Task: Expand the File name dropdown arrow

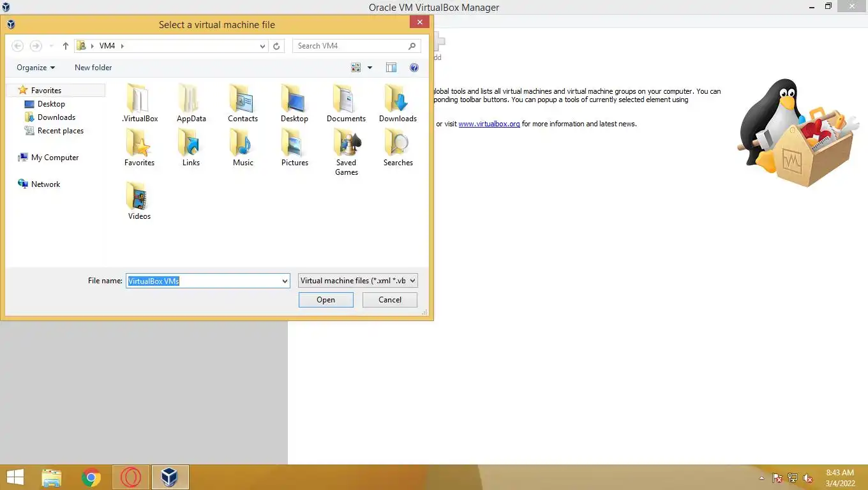Action: click(285, 281)
